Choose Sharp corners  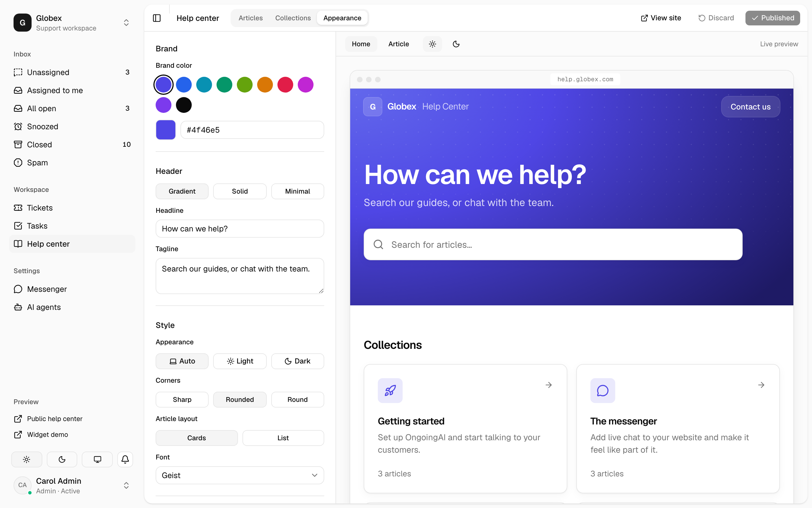pos(182,399)
